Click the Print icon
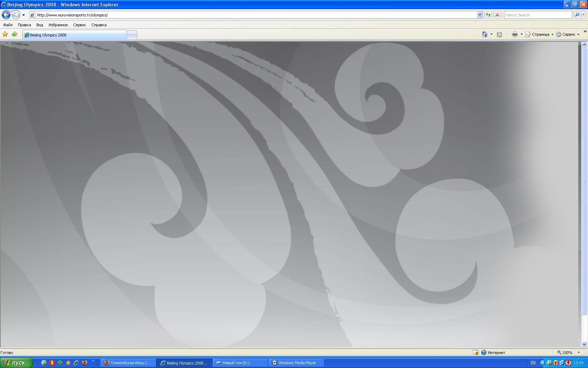 point(514,34)
